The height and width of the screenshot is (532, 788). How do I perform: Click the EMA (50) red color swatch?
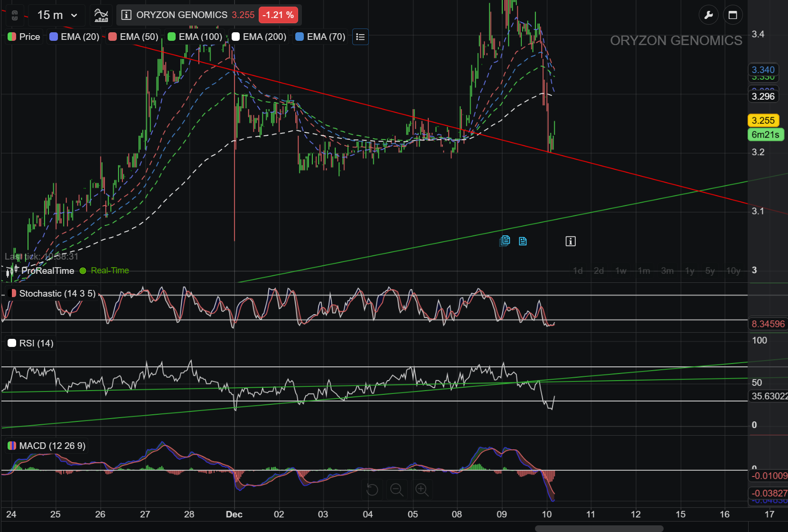(113, 37)
